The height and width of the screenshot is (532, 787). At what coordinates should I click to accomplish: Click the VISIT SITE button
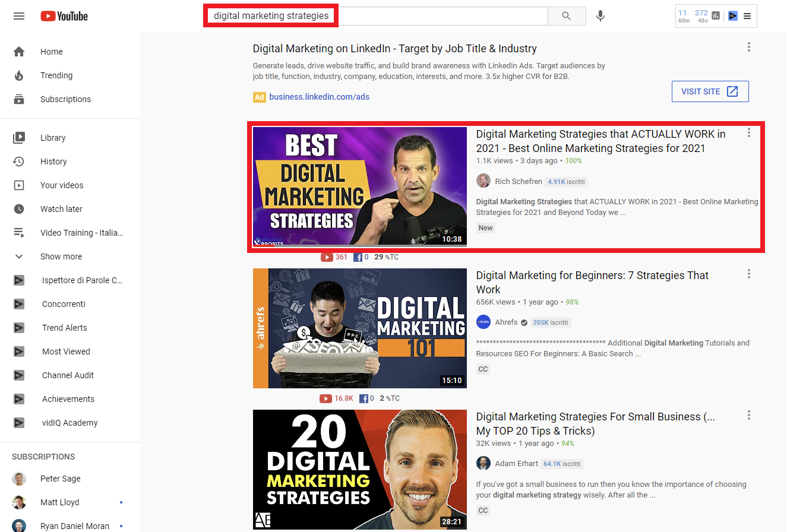click(x=710, y=91)
